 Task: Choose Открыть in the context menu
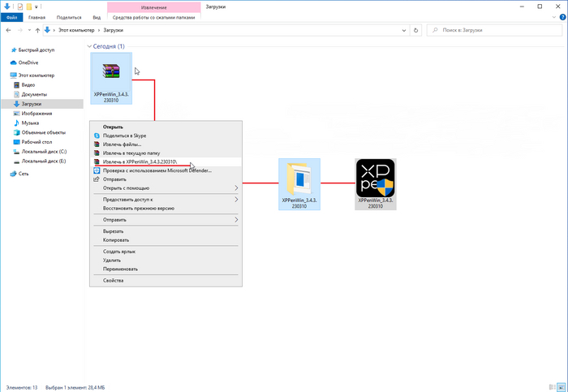pyautogui.click(x=166, y=127)
